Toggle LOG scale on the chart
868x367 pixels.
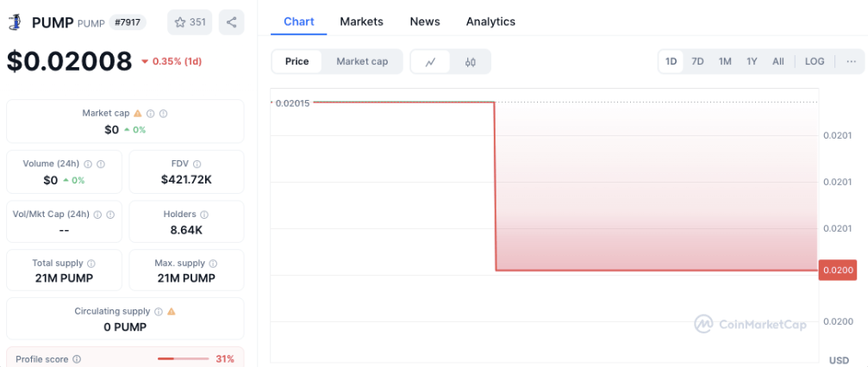click(815, 61)
